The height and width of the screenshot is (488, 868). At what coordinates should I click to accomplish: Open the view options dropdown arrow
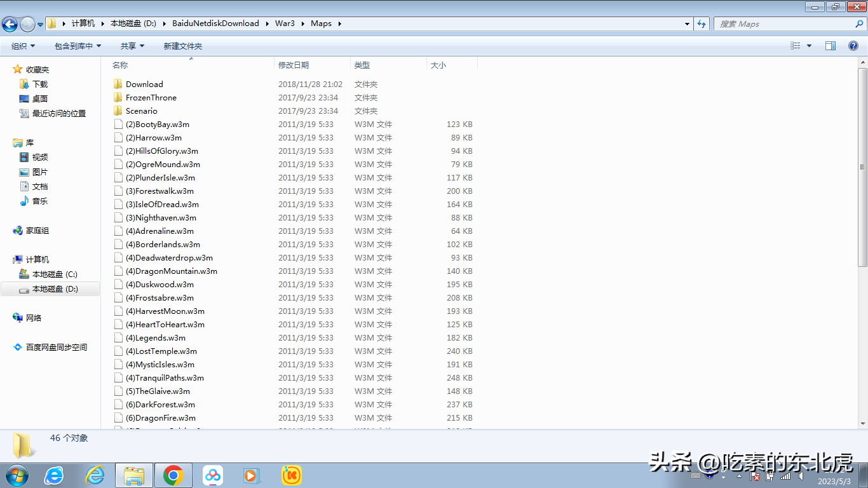click(809, 46)
